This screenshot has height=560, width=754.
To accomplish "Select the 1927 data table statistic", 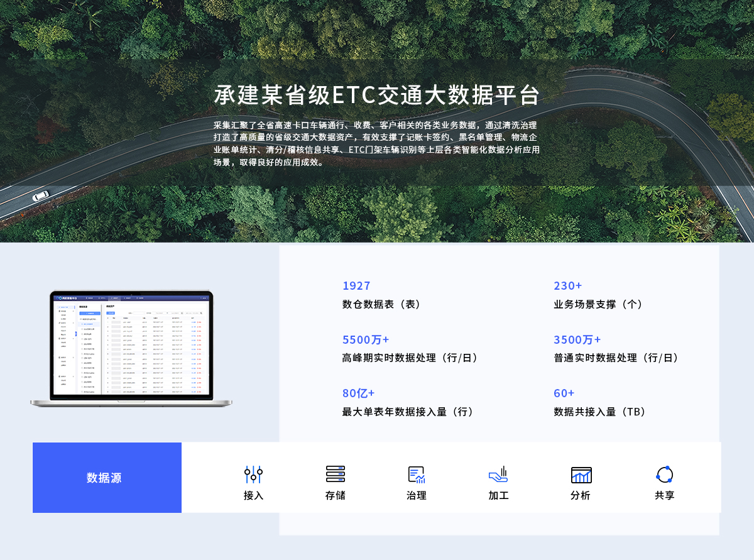I will tap(356, 286).
